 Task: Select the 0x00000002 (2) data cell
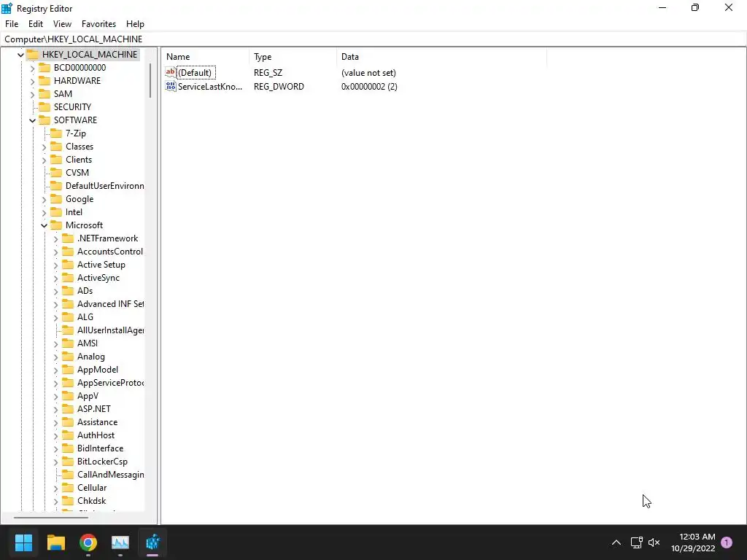369,87
